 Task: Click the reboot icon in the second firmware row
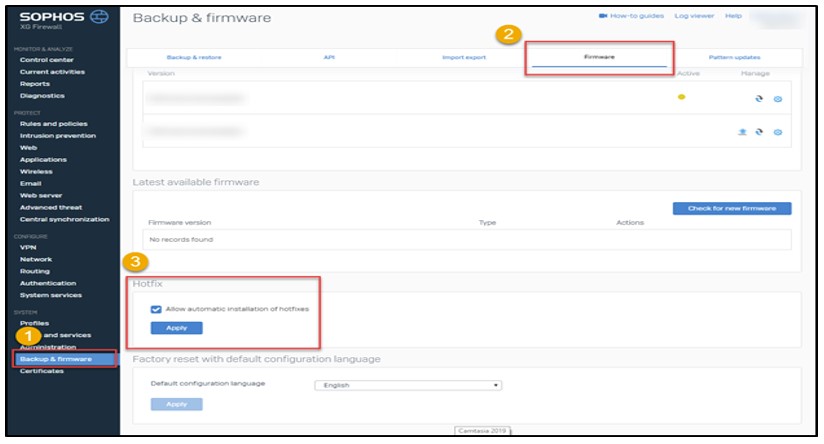[x=759, y=132]
